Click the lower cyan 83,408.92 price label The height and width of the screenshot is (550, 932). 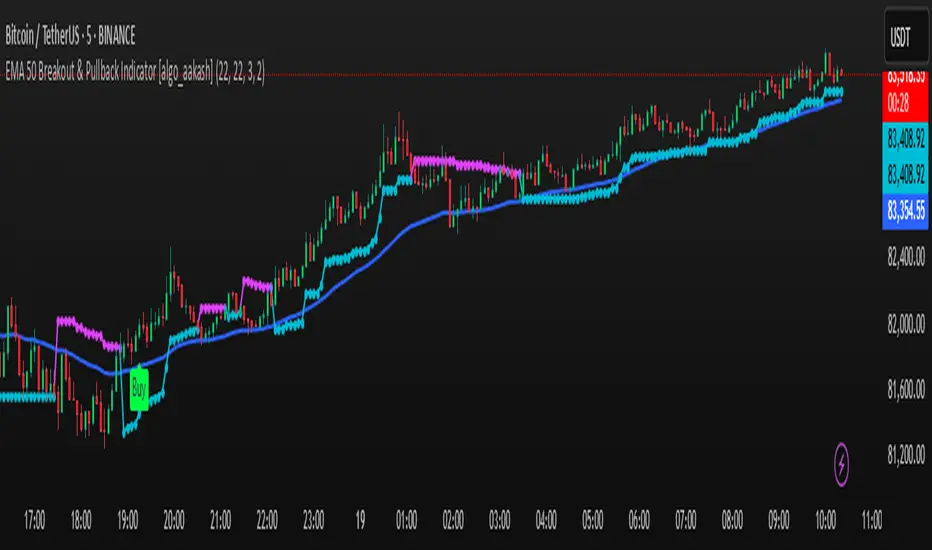pos(905,175)
